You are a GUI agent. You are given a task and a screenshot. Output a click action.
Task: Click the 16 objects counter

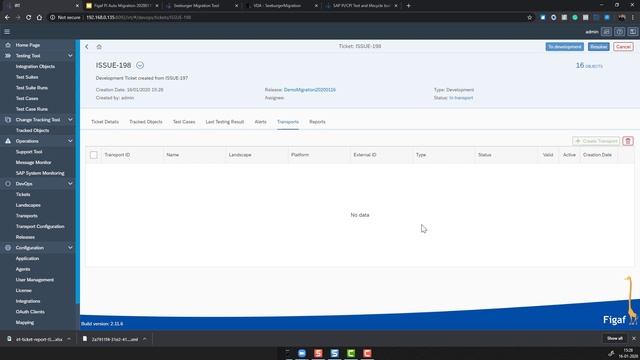[589, 65]
